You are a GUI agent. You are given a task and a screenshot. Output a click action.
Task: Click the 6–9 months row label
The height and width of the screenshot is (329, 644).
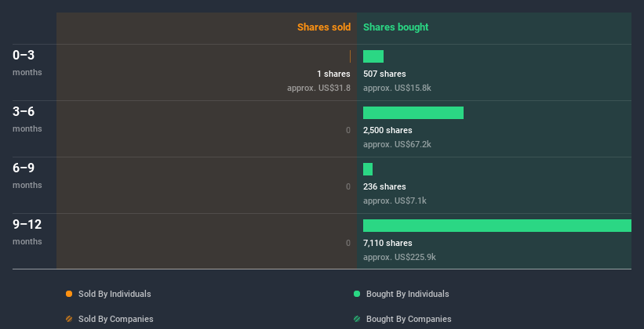point(27,175)
